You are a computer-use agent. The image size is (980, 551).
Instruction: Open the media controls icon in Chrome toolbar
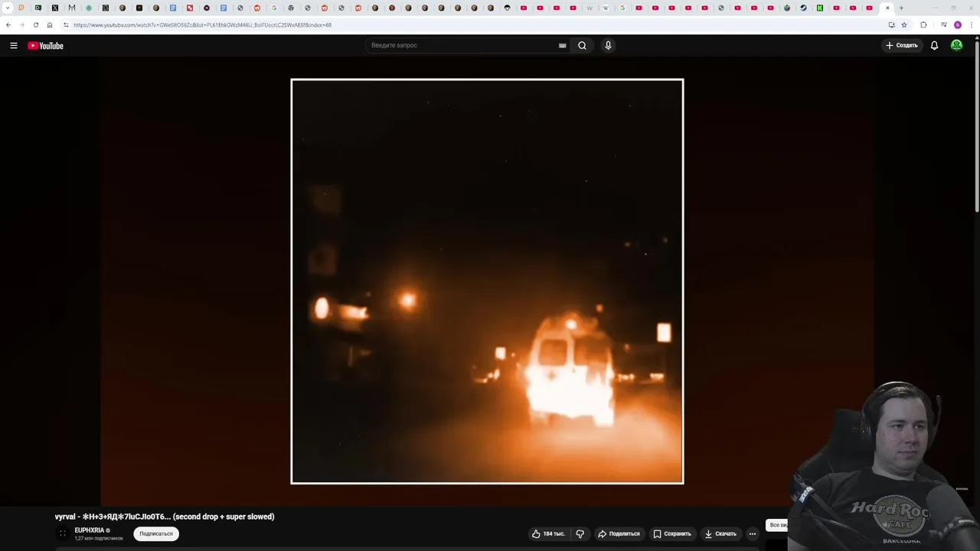pos(944,25)
